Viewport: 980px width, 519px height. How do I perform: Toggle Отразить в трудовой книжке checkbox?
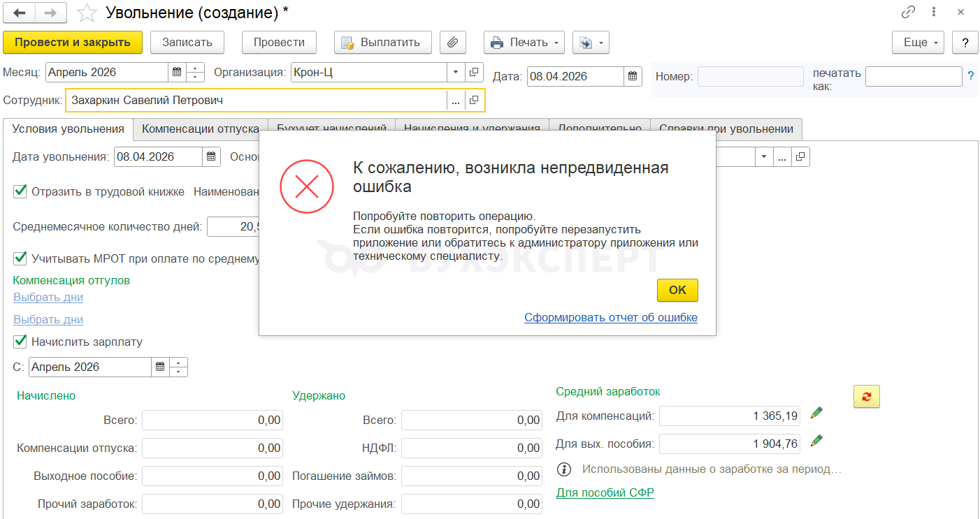20,191
